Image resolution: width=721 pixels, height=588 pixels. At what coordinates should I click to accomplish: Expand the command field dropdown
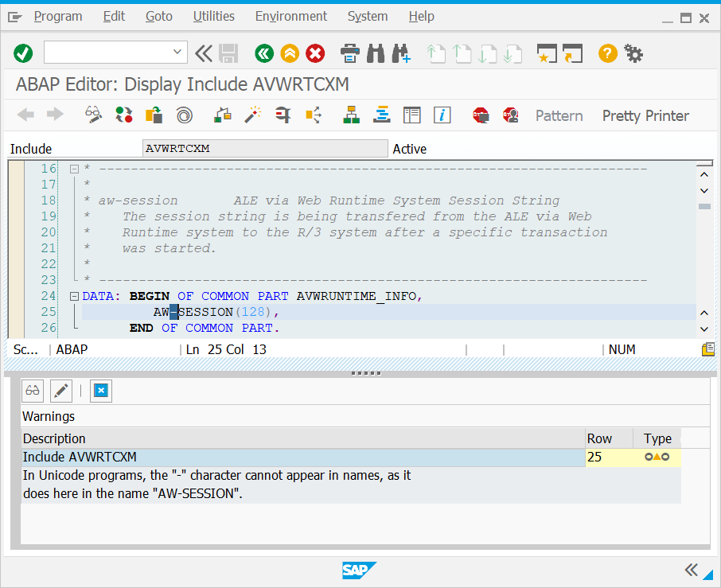(x=177, y=52)
